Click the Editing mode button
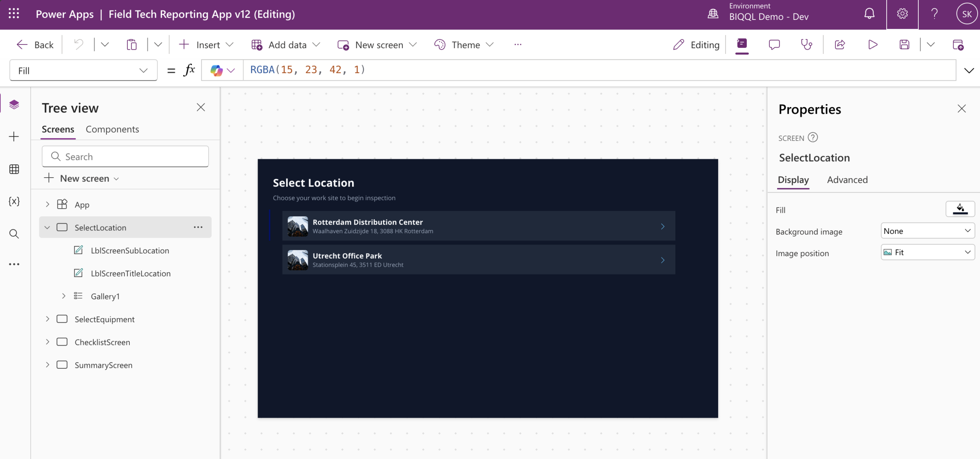 click(x=696, y=45)
